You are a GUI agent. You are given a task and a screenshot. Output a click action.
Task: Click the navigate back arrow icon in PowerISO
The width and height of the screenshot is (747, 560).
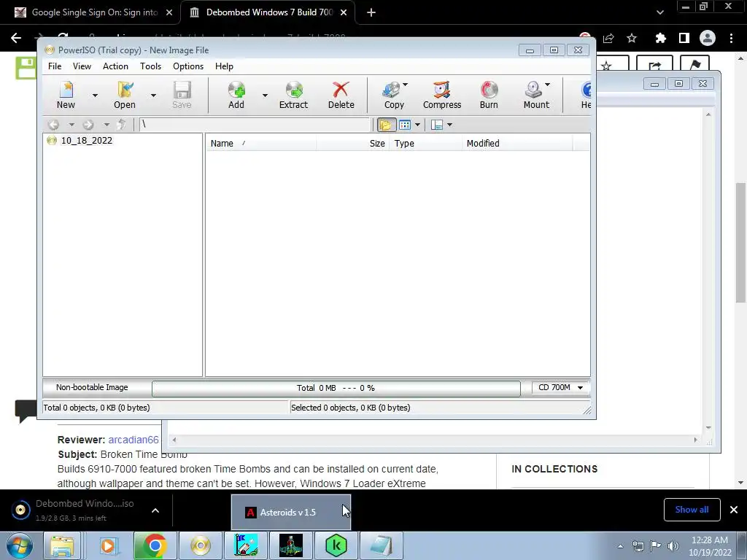click(x=53, y=125)
